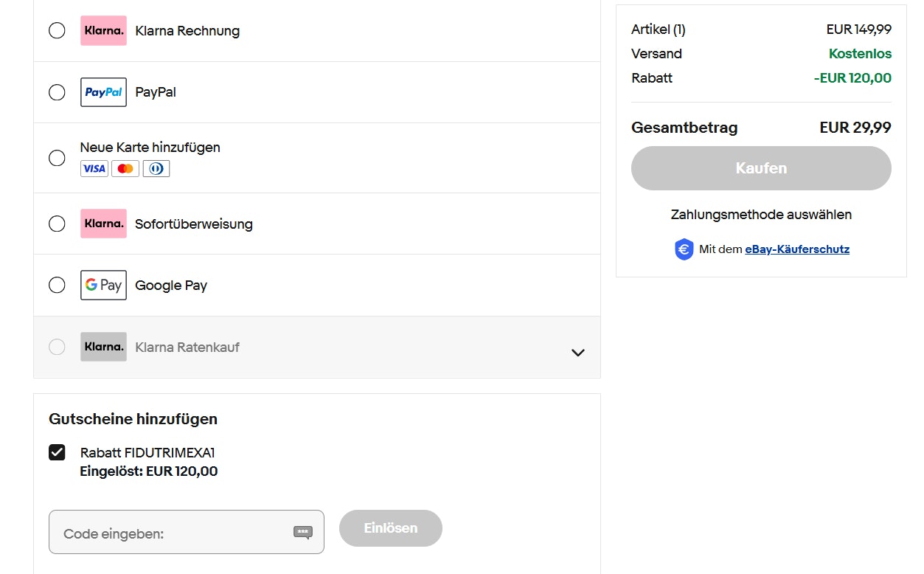The image size is (924, 574).
Task: Click the eBay-Käuferschutz shield icon
Action: pyautogui.click(x=684, y=249)
